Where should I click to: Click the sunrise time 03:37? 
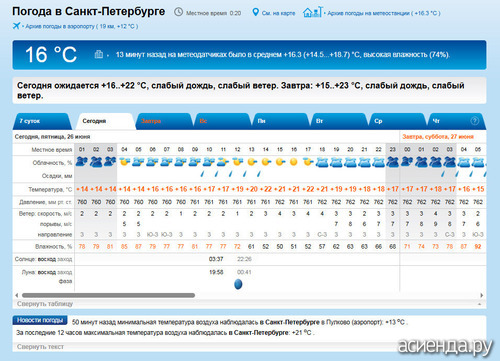(x=216, y=259)
